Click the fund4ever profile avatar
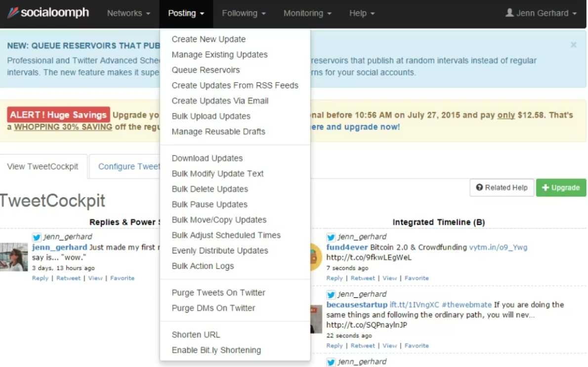This screenshot has width=588, height=367. pos(316,257)
